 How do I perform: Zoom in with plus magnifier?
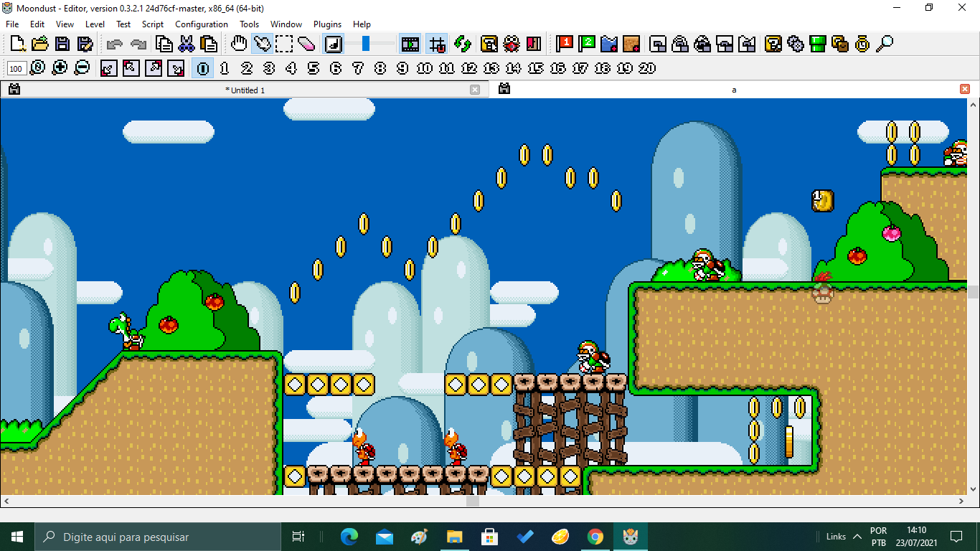coord(60,68)
